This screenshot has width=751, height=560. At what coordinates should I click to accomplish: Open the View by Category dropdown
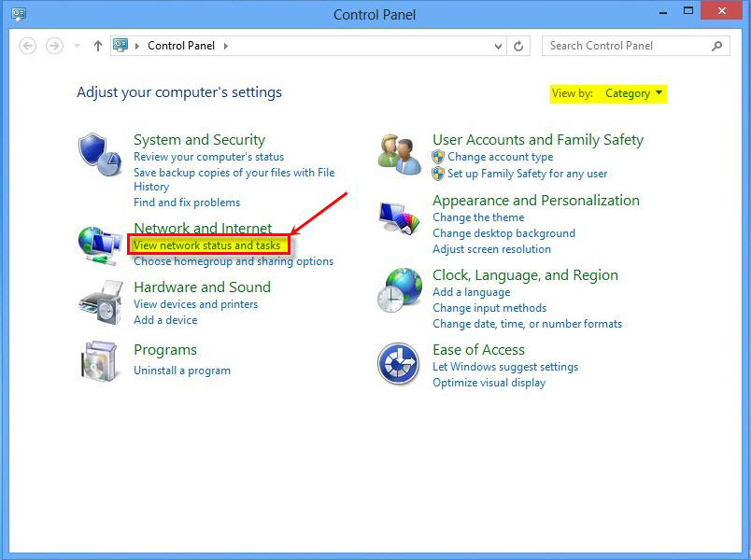(x=633, y=93)
